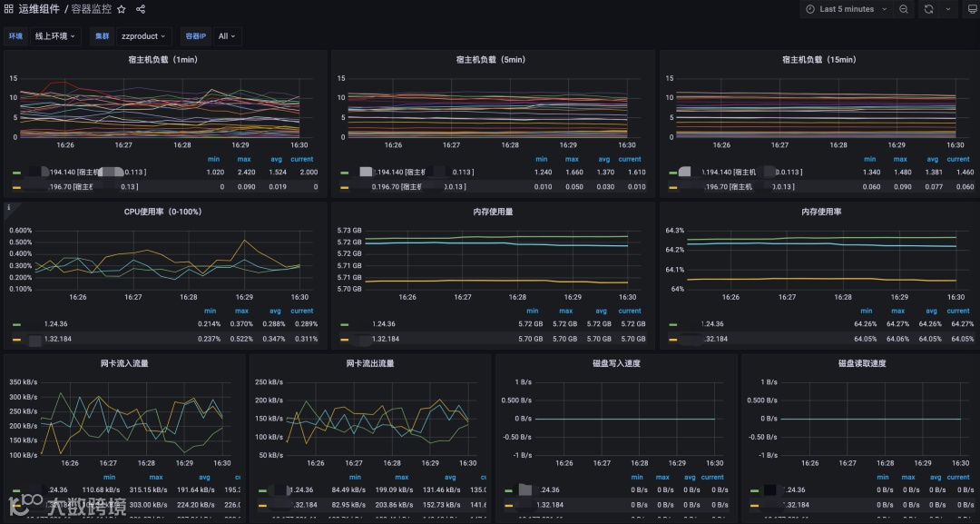Toggle the 1.32.184 series in CPU使用率 legend
This screenshot has height=524, width=980.
[57, 339]
